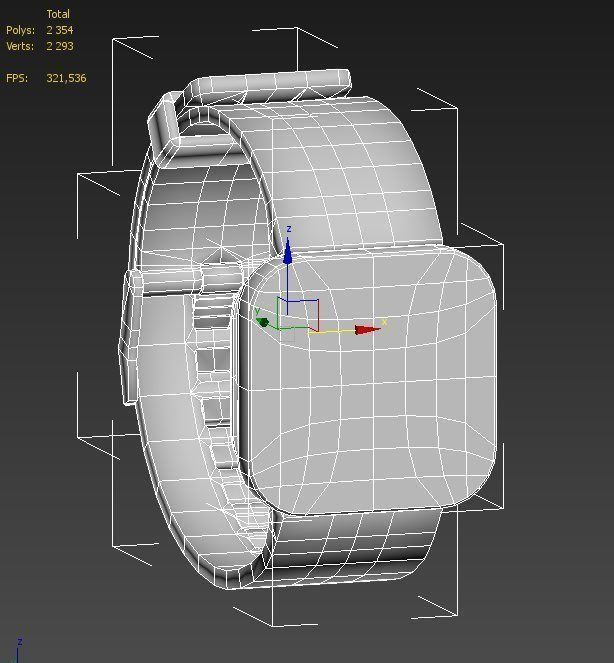Viewport: 614px width, 663px height.
Task: Click the Verts: label
Action: [x=20, y=46]
